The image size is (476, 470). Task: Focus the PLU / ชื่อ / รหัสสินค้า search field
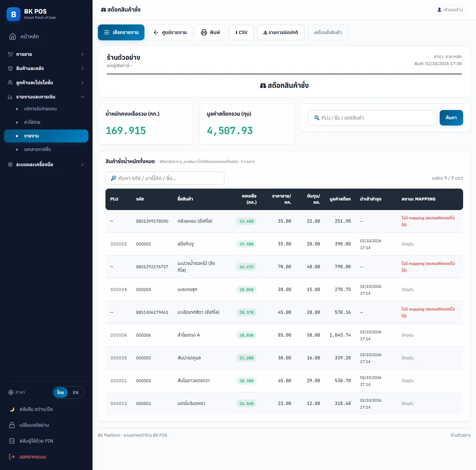click(372, 118)
